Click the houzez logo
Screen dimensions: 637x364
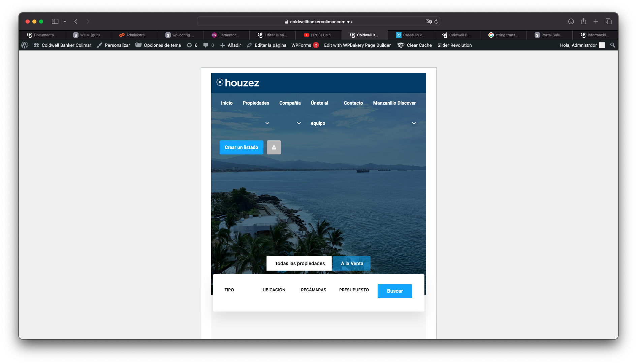coord(238,83)
